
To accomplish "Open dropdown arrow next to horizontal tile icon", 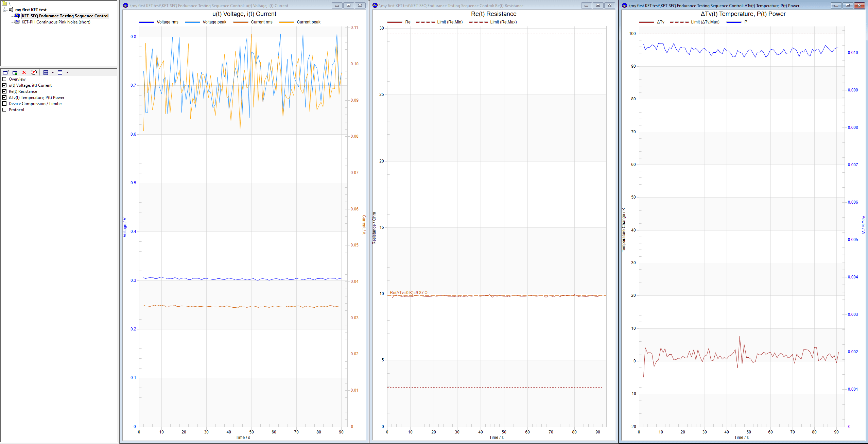I will pos(53,72).
